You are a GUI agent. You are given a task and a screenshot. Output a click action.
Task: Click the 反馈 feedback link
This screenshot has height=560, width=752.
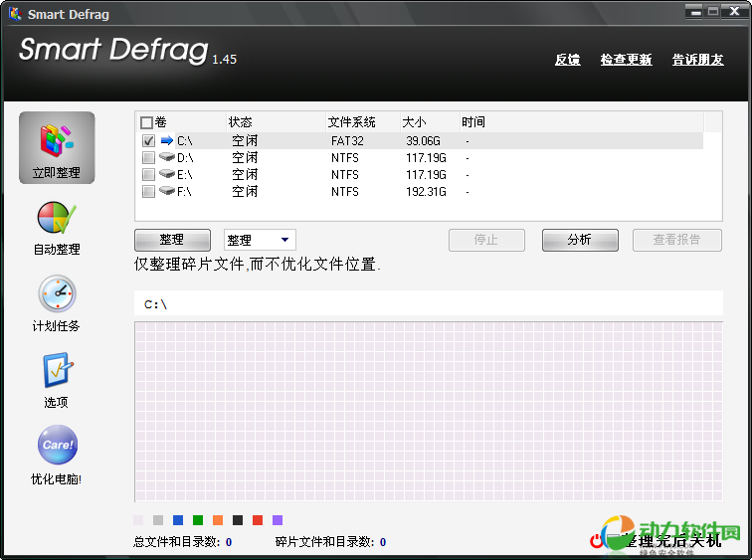coord(567,60)
